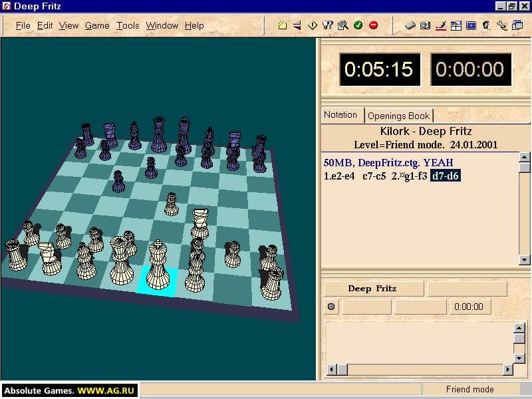Viewport: 532px width, 399px height.
Task: Click the pen annotation icon
Action: pos(441,25)
